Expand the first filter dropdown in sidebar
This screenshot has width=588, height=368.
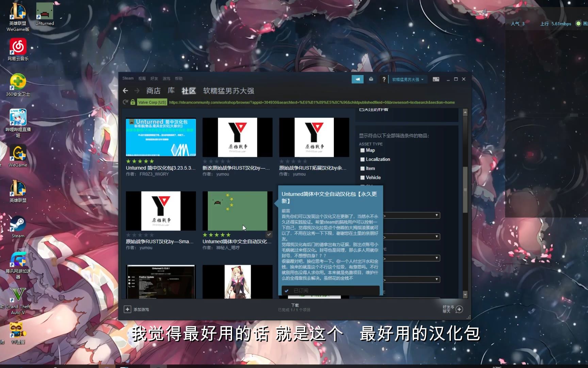[412, 215]
